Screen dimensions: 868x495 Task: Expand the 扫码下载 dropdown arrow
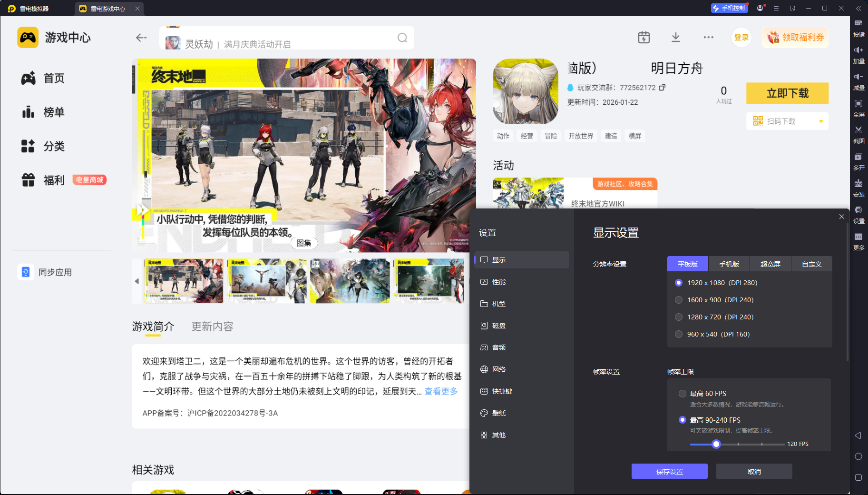coord(821,121)
